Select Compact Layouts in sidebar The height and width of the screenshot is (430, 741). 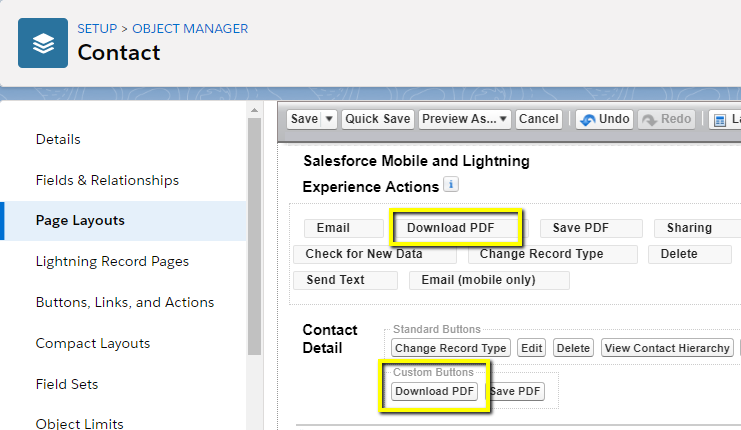[93, 344]
